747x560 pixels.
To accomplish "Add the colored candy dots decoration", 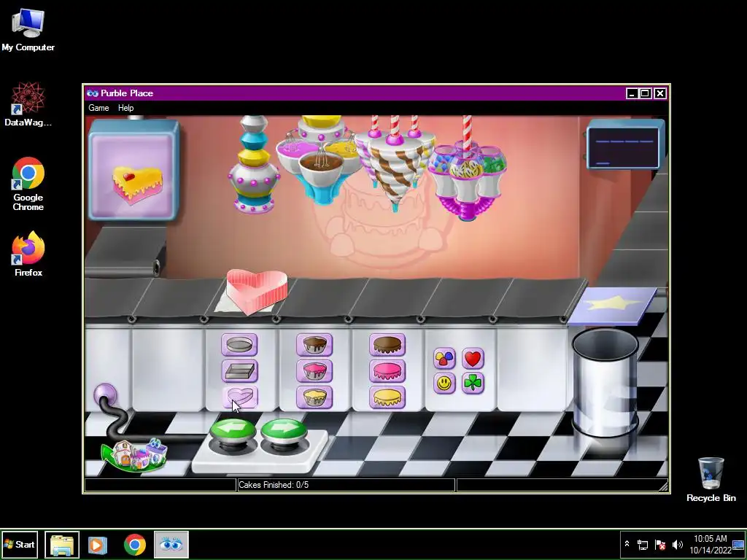I will click(444, 358).
